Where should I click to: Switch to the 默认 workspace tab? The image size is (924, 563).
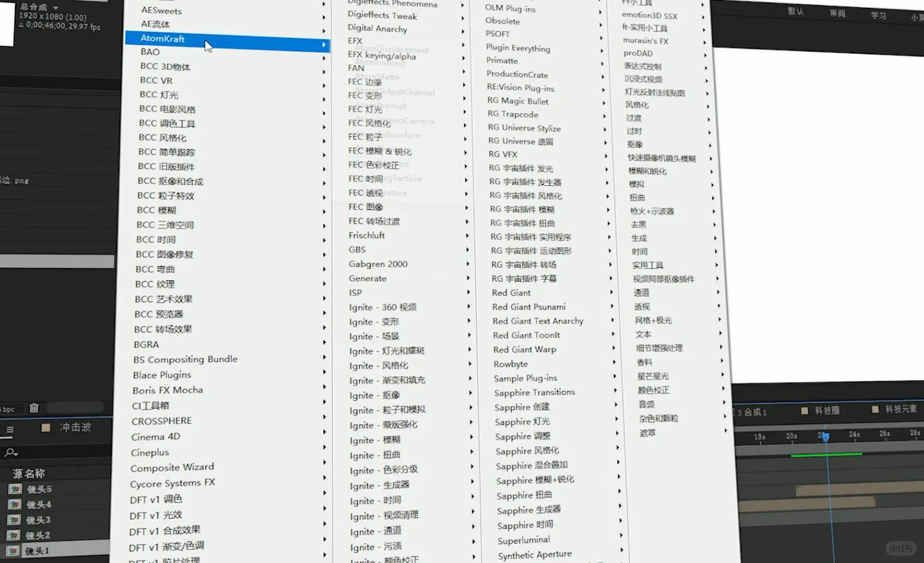click(795, 12)
